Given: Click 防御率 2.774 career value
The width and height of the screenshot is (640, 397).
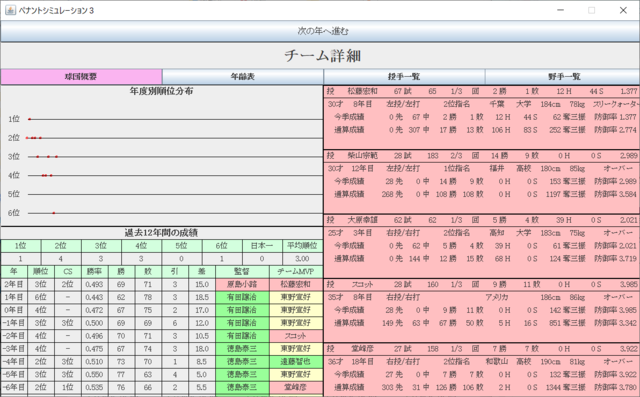Looking at the screenshot, I should click(616, 130).
